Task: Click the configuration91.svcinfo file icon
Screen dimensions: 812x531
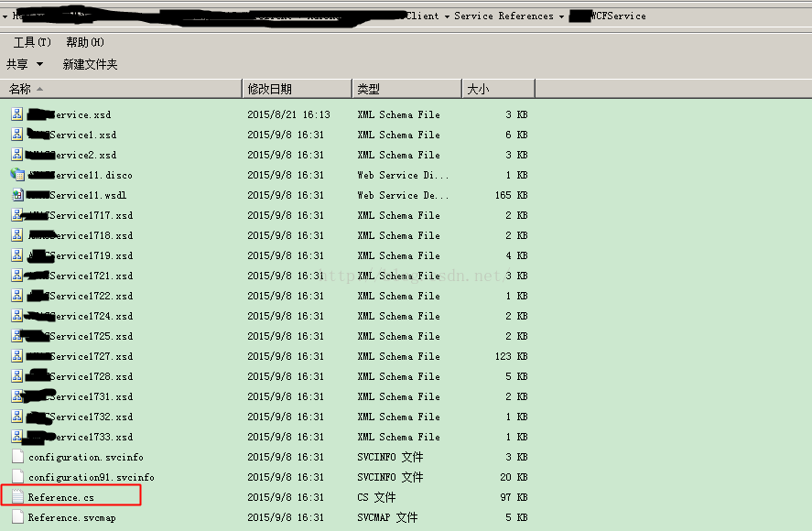Action: pos(17,477)
